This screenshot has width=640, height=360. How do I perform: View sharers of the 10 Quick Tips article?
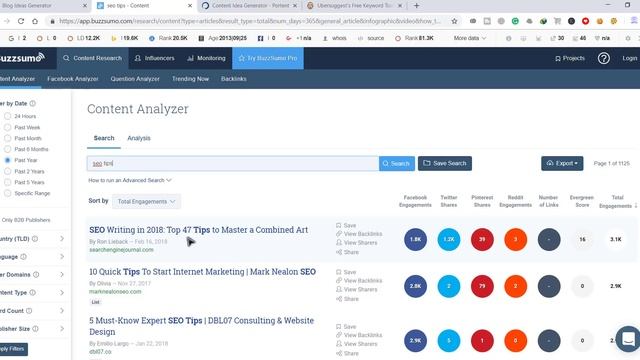pyautogui.click(x=356, y=289)
